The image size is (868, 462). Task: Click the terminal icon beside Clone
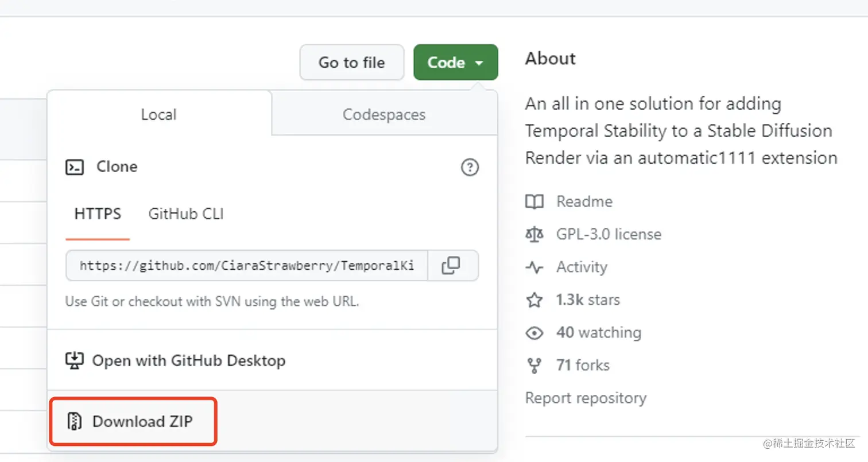tap(75, 167)
